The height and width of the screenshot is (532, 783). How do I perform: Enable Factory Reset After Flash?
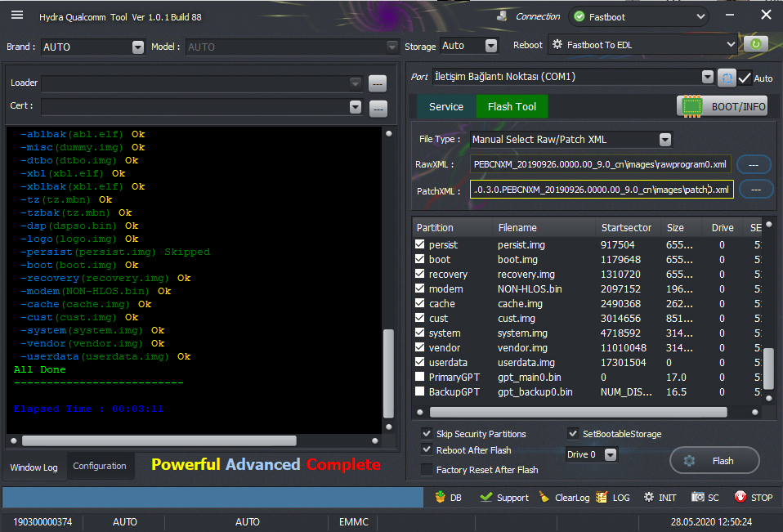point(427,469)
